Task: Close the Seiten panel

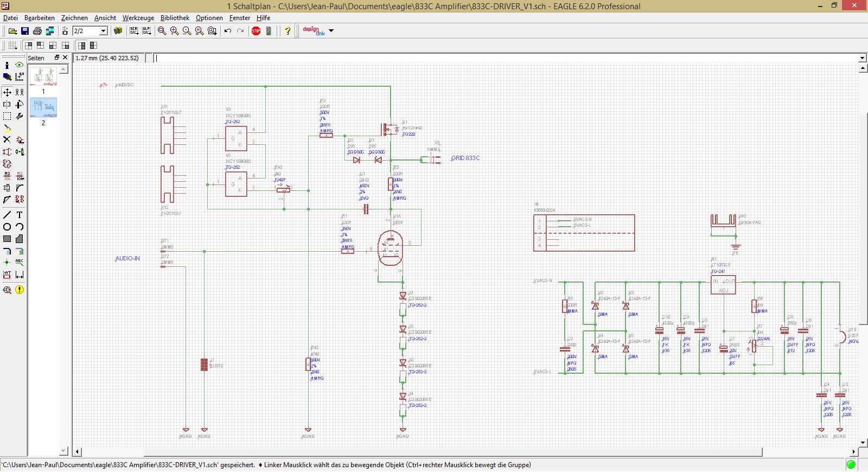Action: coord(65,58)
